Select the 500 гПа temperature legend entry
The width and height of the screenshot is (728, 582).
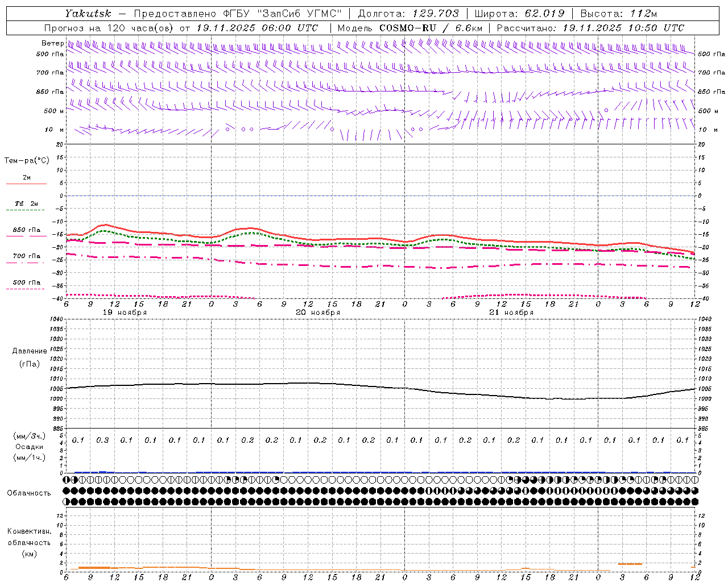(27, 282)
